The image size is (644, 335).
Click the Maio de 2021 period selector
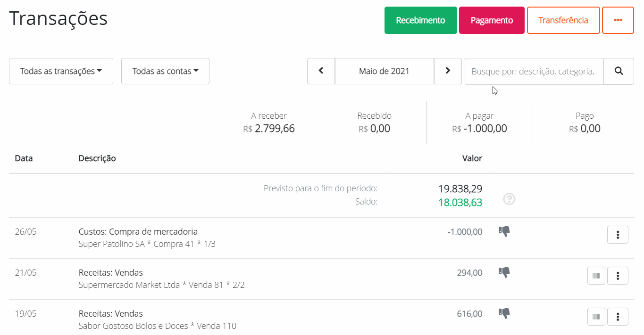pyautogui.click(x=384, y=71)
